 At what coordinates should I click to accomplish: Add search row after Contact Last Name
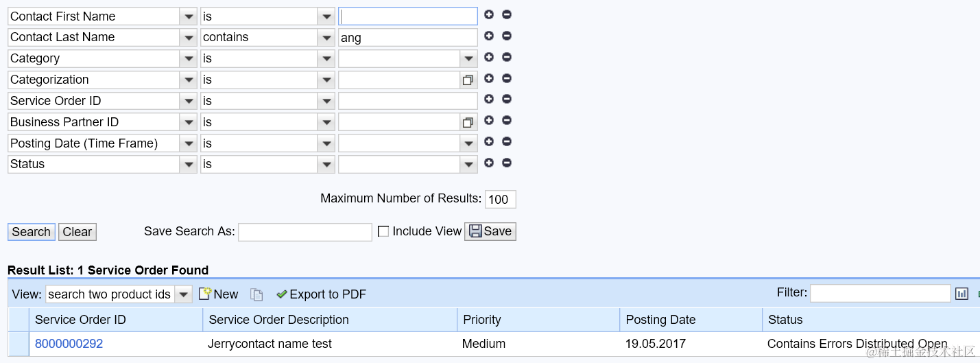(489, 36)
